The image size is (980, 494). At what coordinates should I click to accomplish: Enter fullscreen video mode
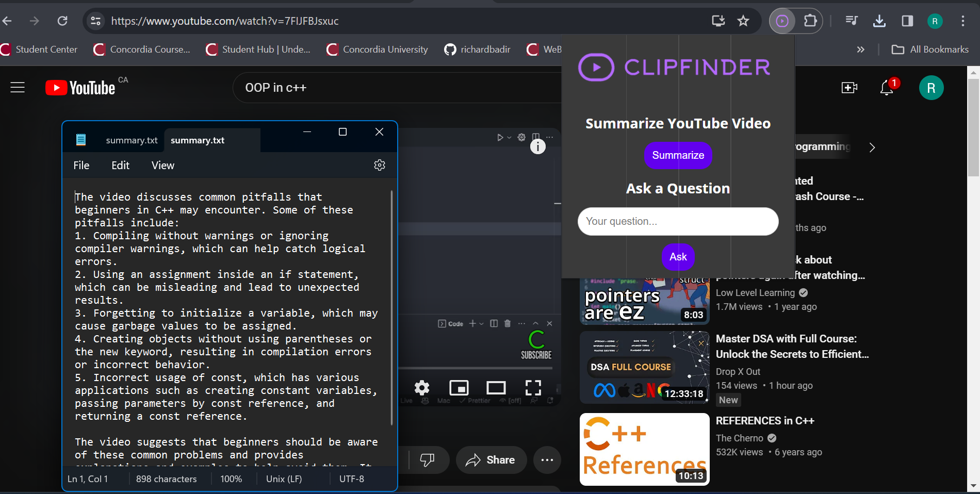pyautogui.click(x=533, y=387)
